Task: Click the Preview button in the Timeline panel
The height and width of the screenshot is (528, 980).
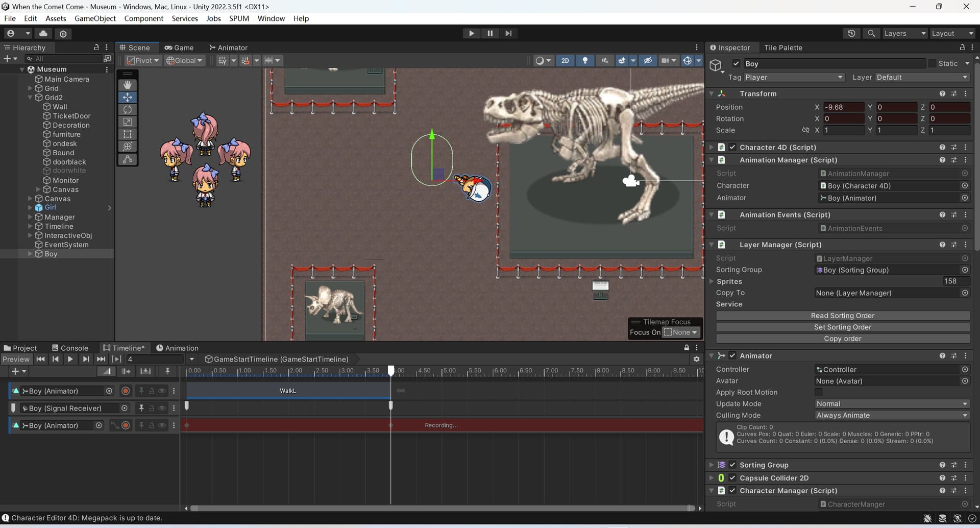Action: point(16,358)
